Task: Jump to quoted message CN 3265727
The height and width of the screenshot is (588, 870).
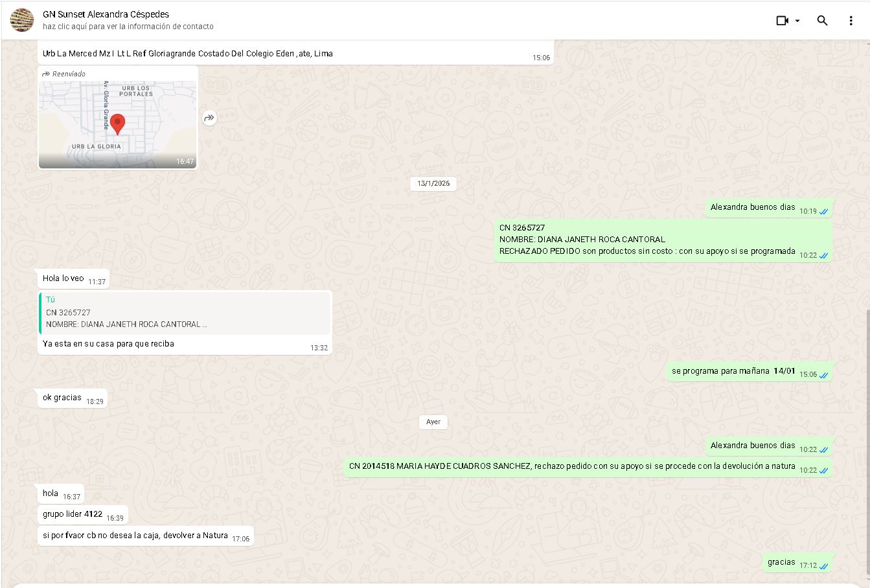Action: (x=185, y=313)
